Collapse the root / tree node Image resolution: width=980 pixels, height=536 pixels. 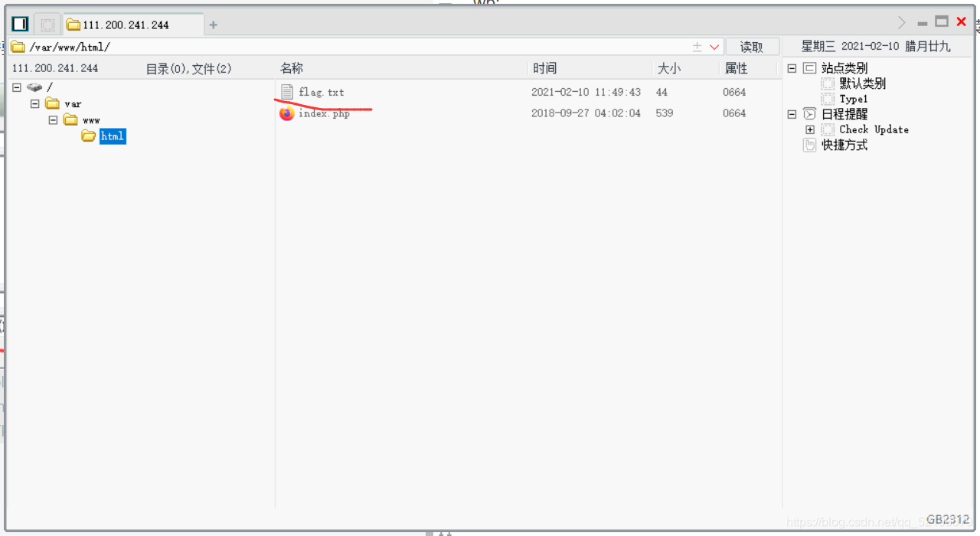pos(17,87)
